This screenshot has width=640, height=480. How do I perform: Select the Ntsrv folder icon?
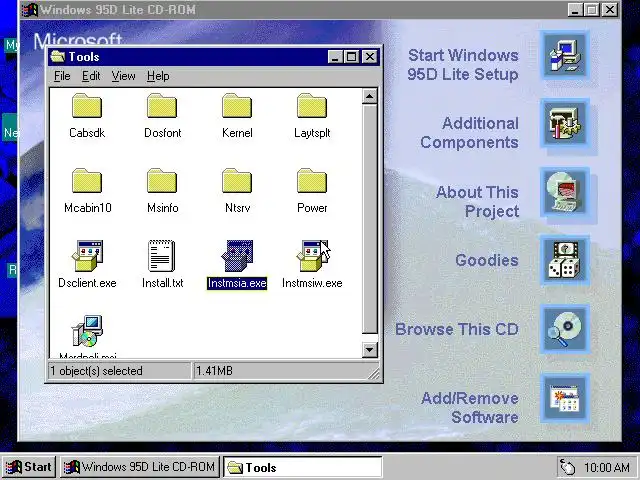[x=237, y=181]
